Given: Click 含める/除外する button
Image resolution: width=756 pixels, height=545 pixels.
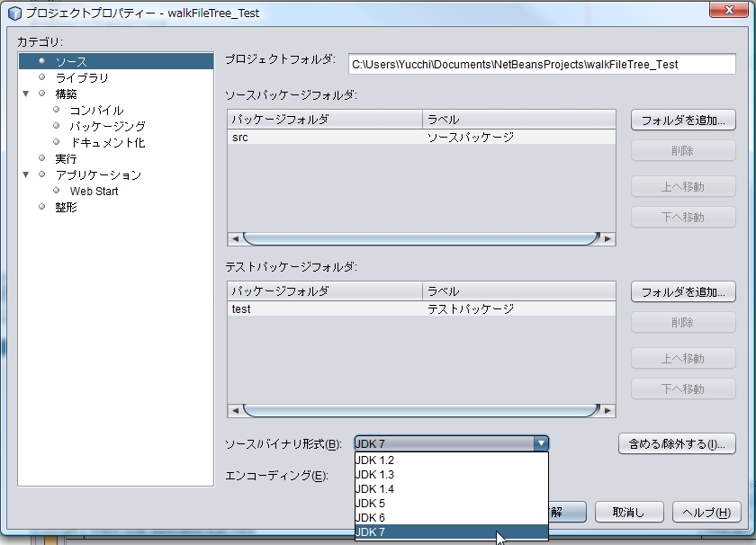Looking at the screenshot, I should point(677,444).
